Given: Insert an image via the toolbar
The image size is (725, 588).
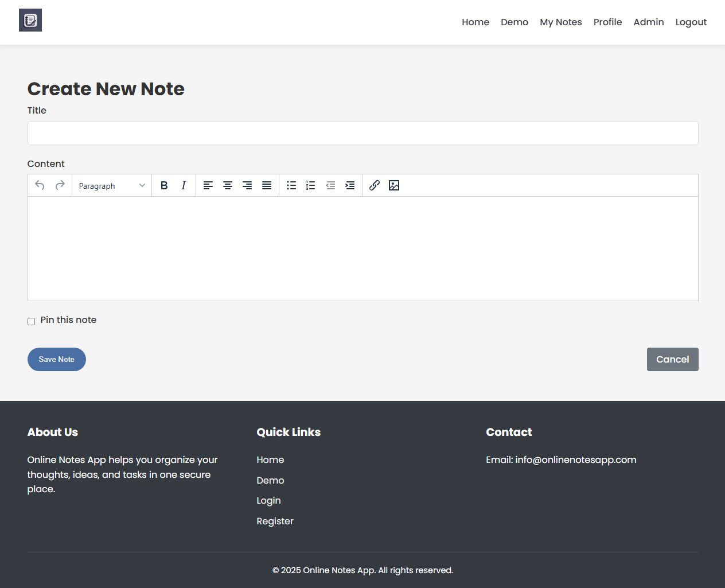Looking at the screenshot, I should point(394,185).
